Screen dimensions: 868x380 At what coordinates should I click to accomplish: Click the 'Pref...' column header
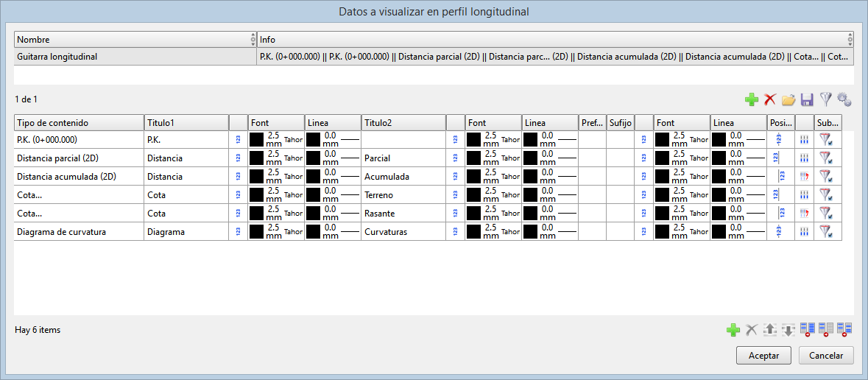pos(592,122)
